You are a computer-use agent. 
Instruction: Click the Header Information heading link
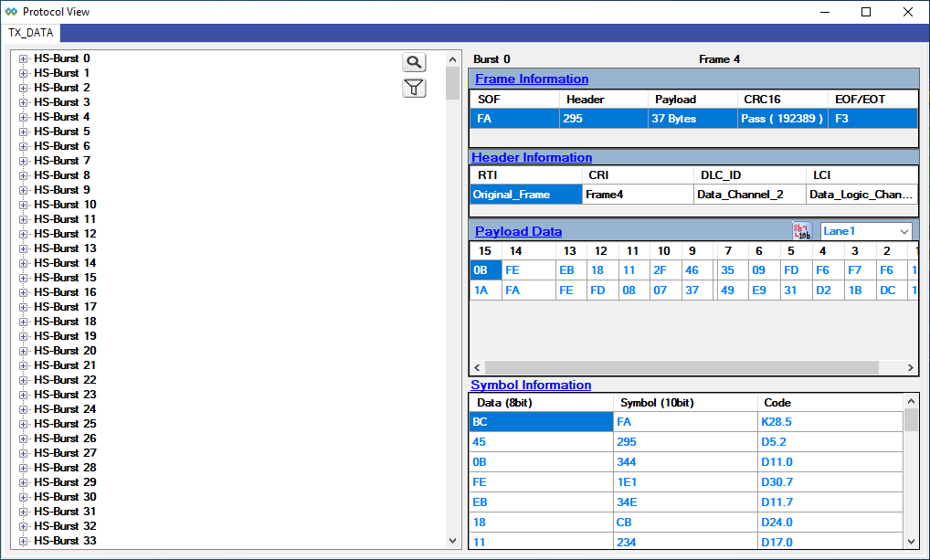click(532, 158)
